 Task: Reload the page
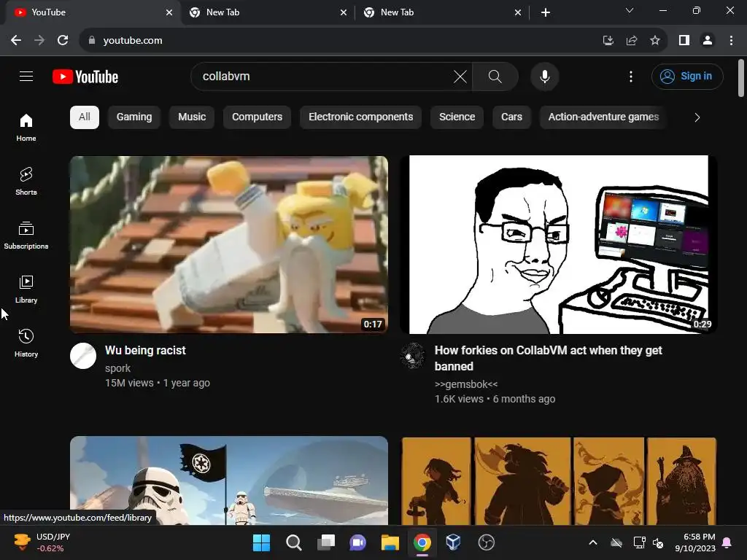[x=63, y=41]
